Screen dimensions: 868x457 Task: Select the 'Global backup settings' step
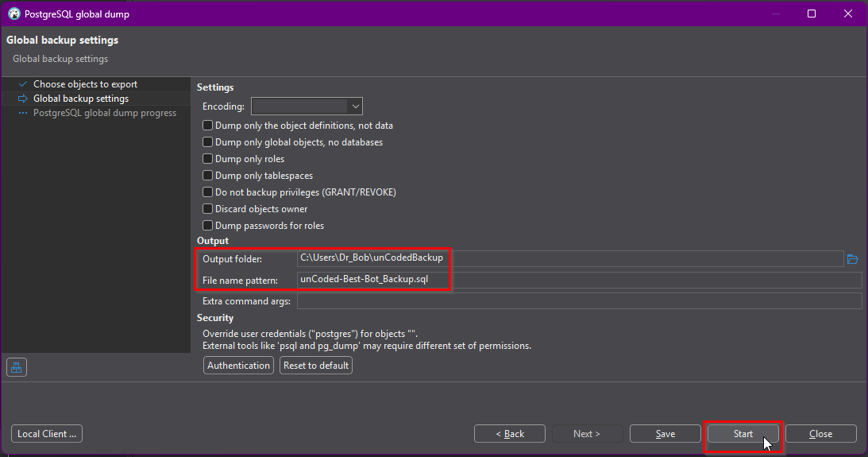pyautogui.click(x=80, y=99)
